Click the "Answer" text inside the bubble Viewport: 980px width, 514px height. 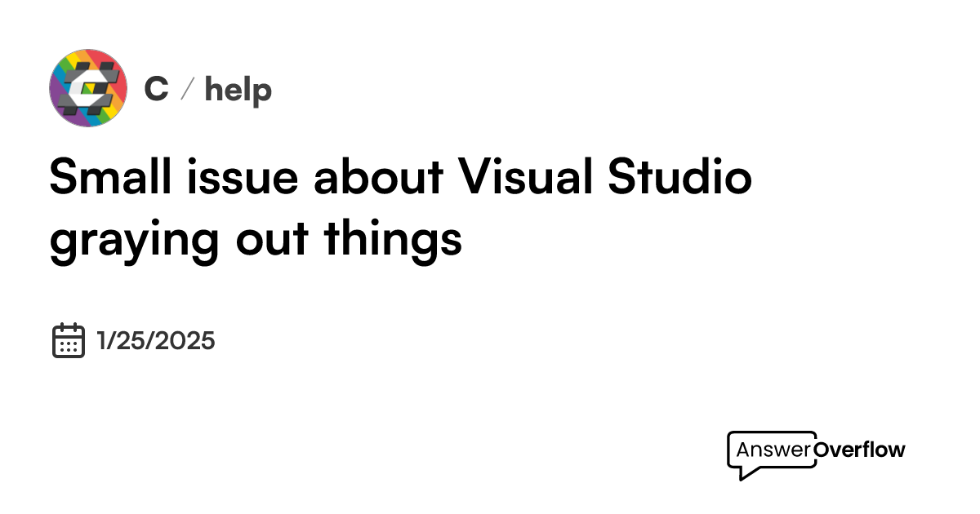coord(773,450)
